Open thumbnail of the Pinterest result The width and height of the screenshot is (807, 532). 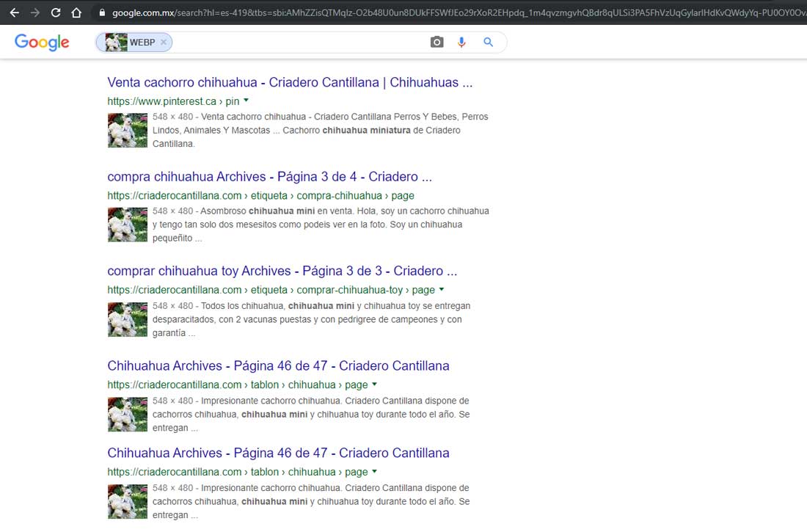127,131
